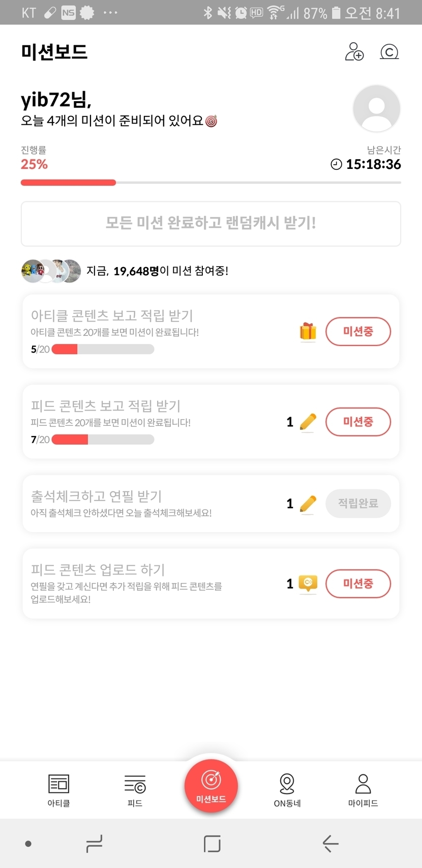This screenshot has width=422, height=868.
Task: Open the 아티클 tab
Action: click(x=58, y=790)
